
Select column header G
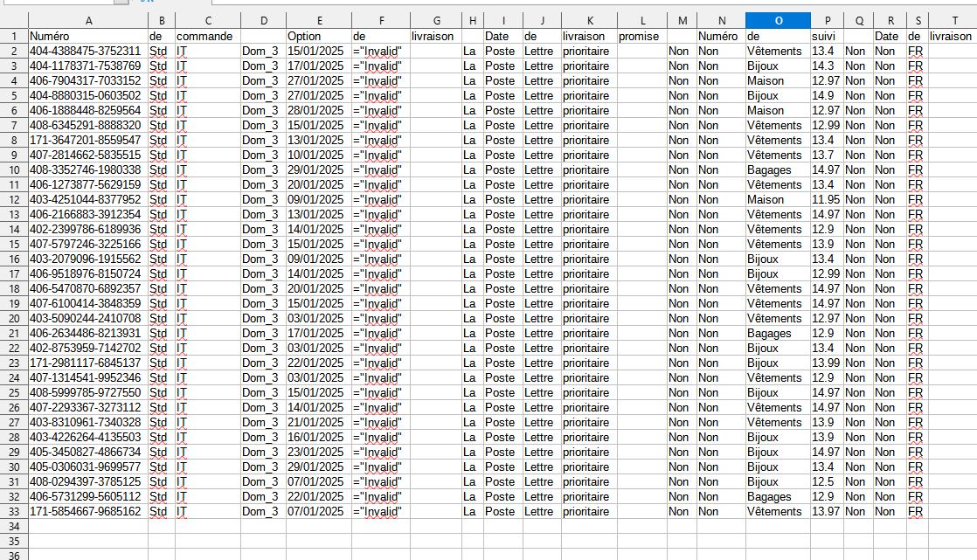[436, 21]
